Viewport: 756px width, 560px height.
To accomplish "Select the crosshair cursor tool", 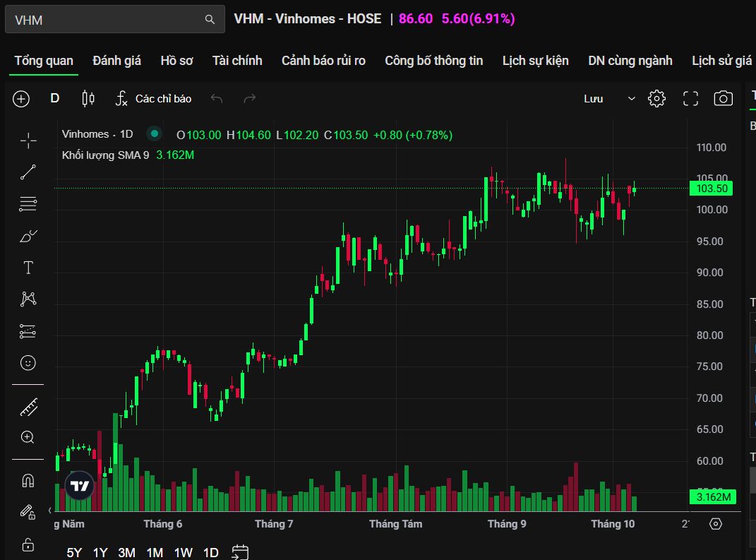I will [28, 141].
